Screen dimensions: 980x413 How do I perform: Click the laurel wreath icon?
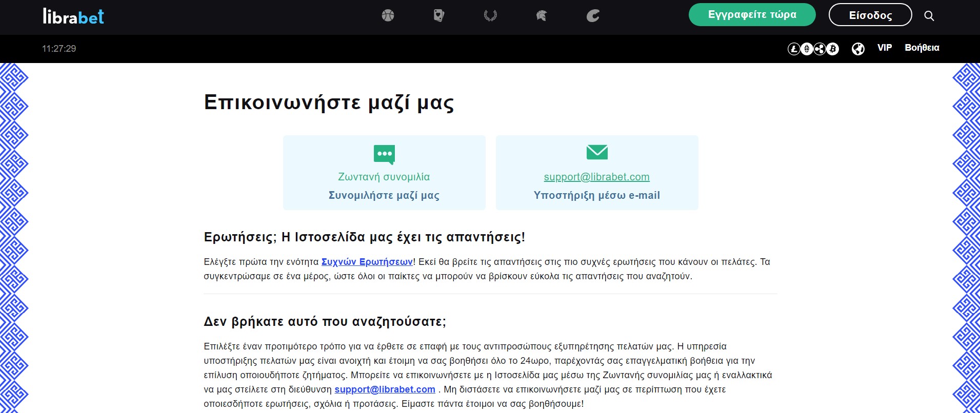click(x=490, y=16)
